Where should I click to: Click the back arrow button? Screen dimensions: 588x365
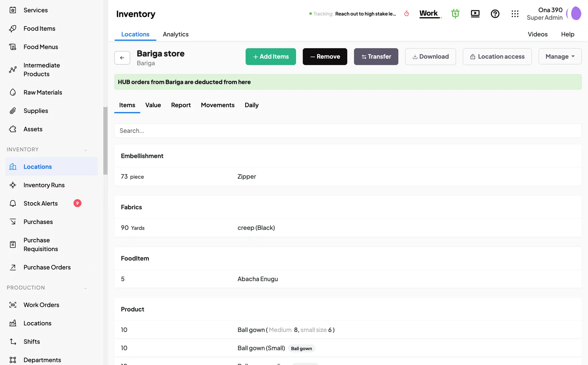122,58
